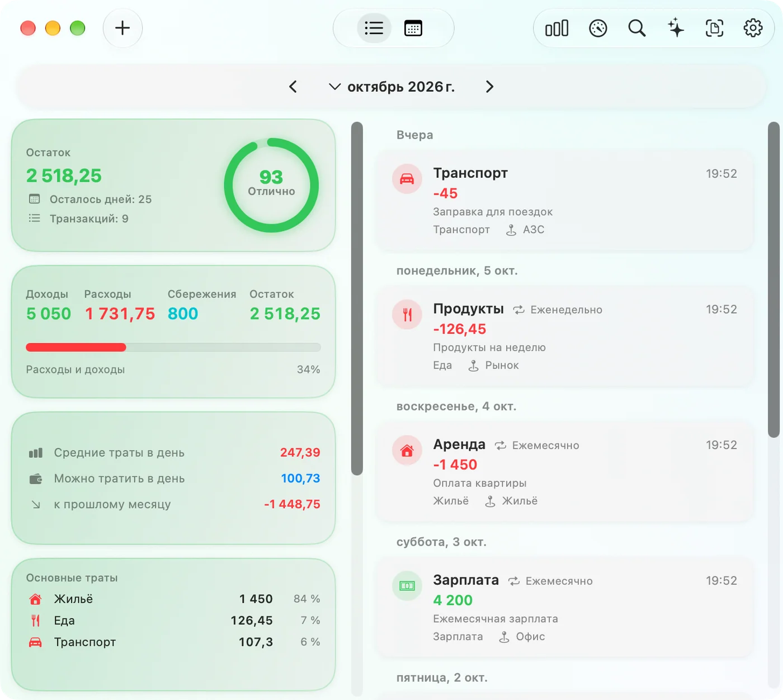783x700 pixels.
Task: Open the gauge dashboard icon
Action: [x=598, y=28]
